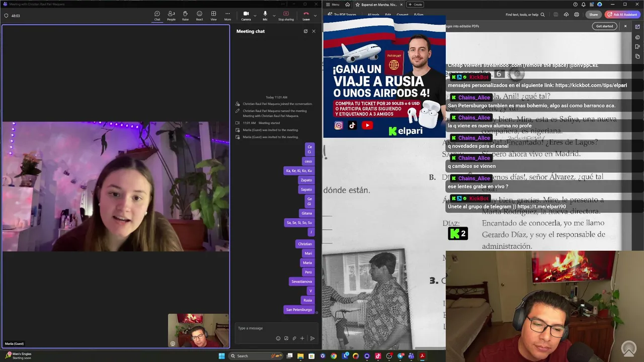Open the Acrobat Menu
644x362 pixels.
[x=333, y=5]
